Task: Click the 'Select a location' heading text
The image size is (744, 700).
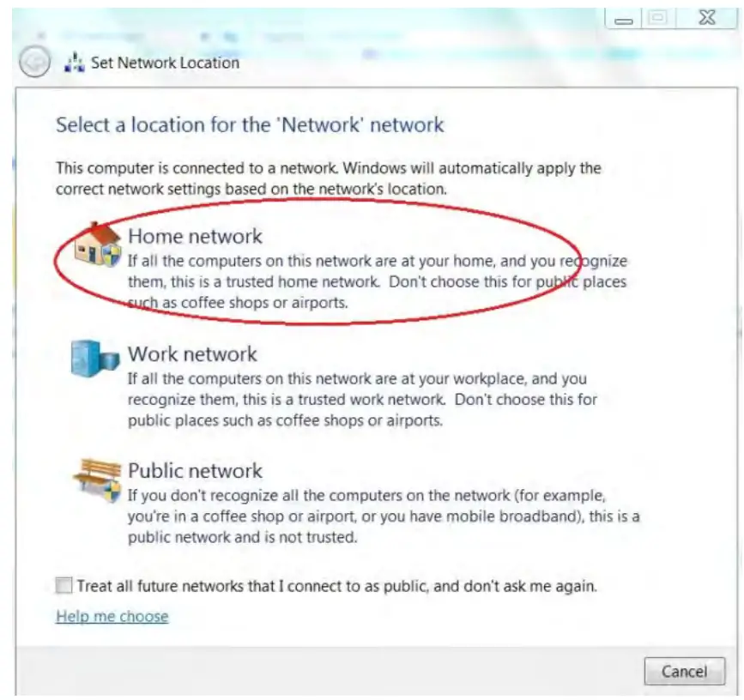Action: pyautogui.click(x=250, y=125)
